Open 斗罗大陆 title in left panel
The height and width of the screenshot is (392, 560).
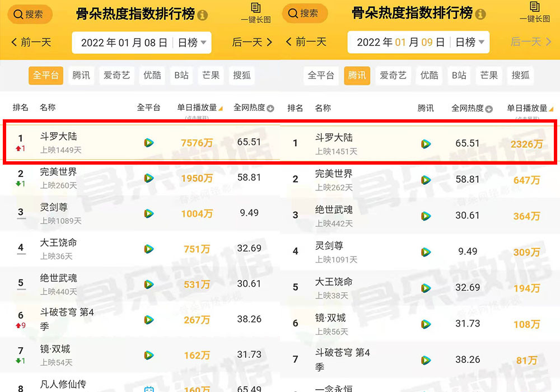click(58, 137)
